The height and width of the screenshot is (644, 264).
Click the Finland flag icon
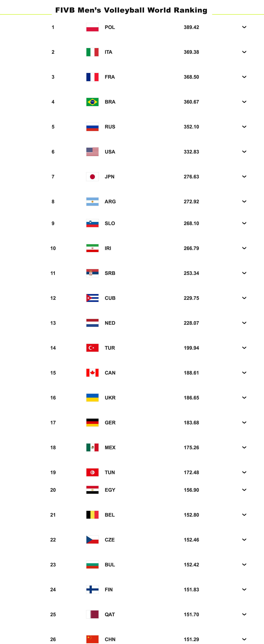tap(92, 589)
